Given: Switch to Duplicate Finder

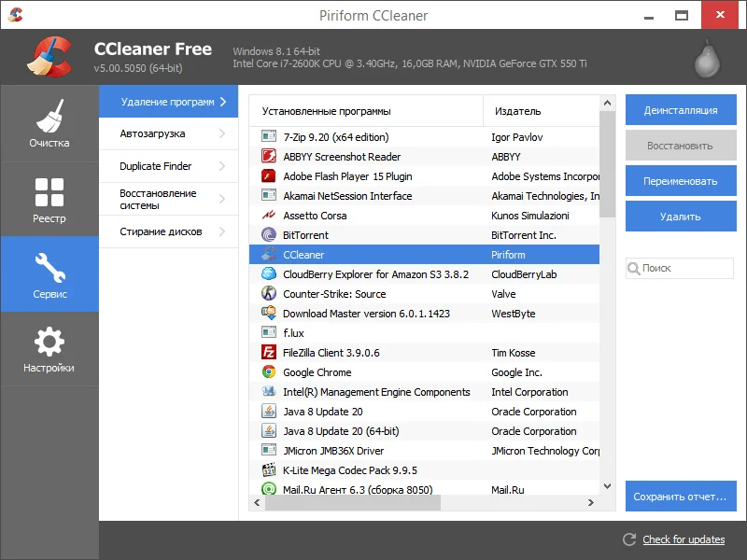Looking at the screenshot, I should (x=168, y=166).
